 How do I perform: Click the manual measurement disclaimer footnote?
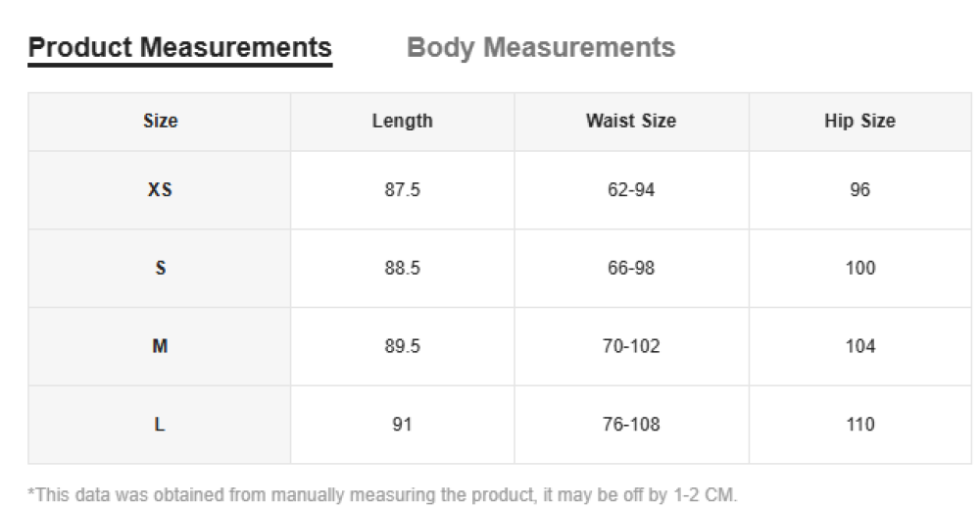(382, 494)
